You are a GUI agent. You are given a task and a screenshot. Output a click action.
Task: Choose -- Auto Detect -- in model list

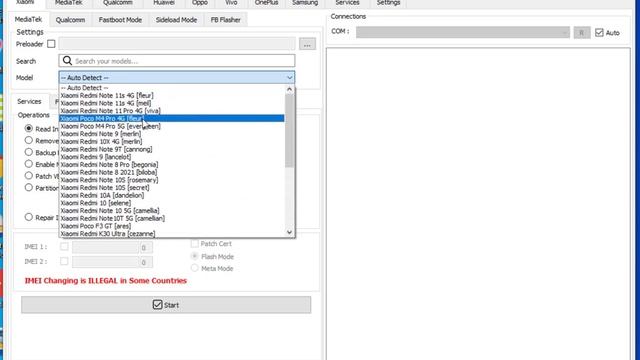pyautogui.click(x=172, y=88)
